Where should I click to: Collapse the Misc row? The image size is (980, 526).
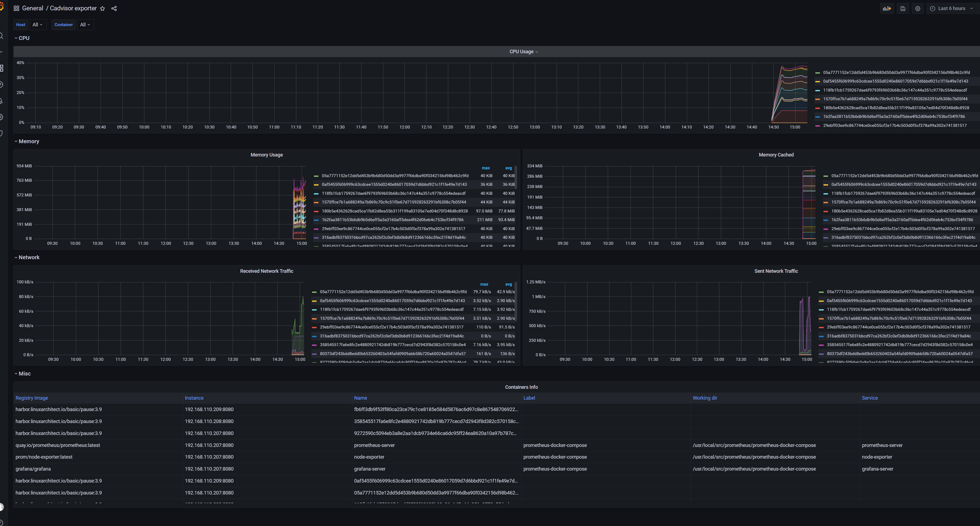tap(23, 374)
